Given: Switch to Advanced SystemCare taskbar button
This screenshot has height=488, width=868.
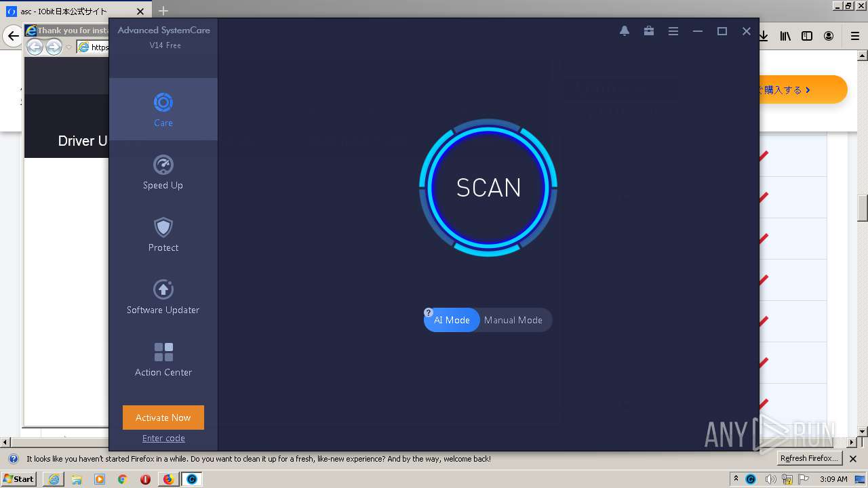Looking at the screenshot, I should pos(192,479).
